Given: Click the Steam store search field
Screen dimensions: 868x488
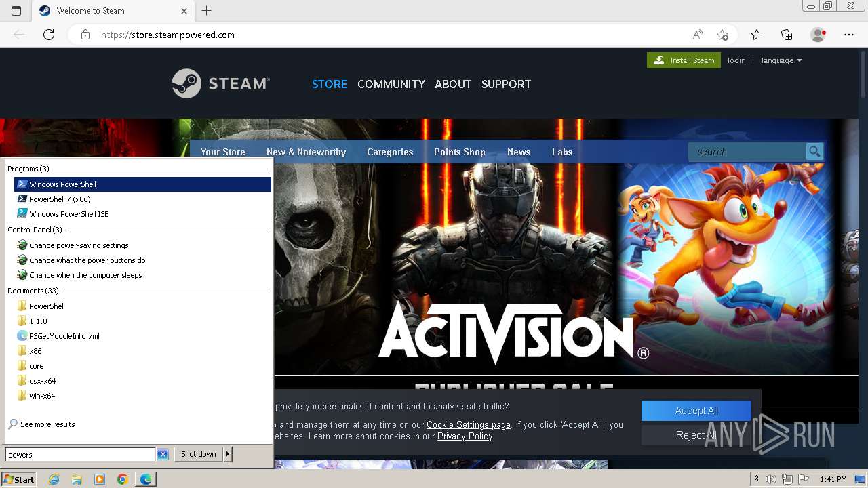Looking at the screenshot, I should 747,152.
